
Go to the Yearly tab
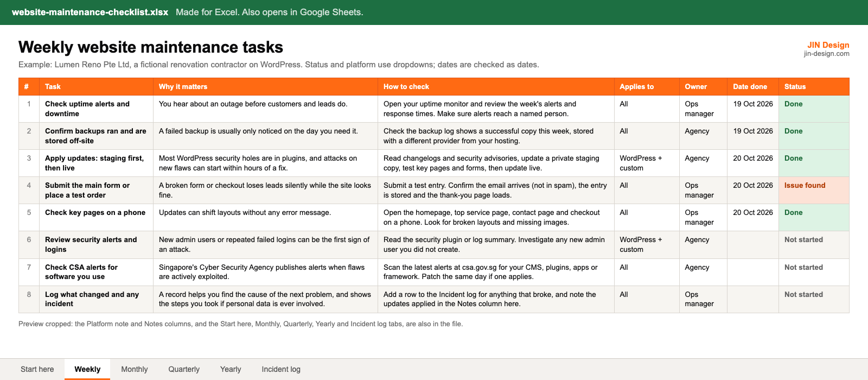click(231, 369)
